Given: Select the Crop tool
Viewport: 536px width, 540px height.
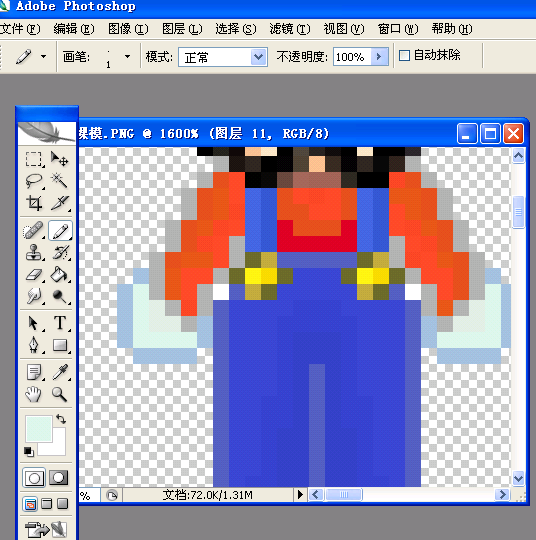Looking at the screenshot, I should pyautogui.click(x=34, y=203).
